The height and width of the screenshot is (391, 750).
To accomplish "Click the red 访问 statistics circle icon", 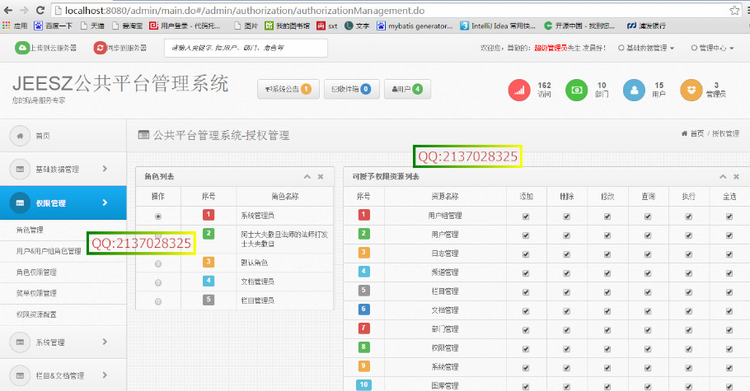I will pos(519,90).
